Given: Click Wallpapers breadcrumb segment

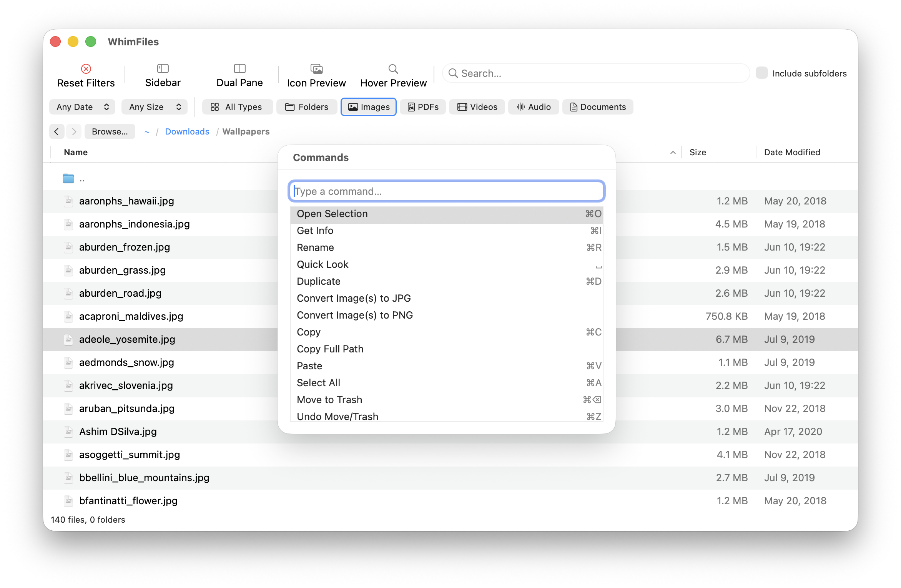Looking at the screenshot, I should 246,131.
